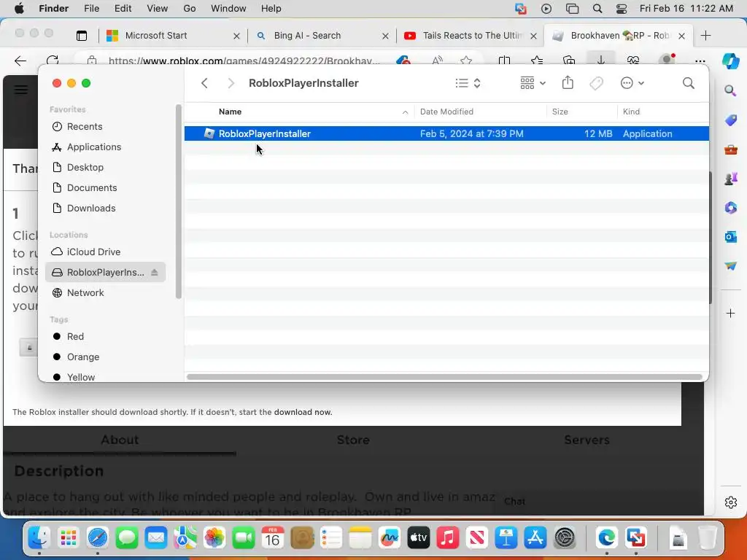This screenshot has width=747, height=560.
Task: Open Edge sidebar search icon
Action: 730,90
